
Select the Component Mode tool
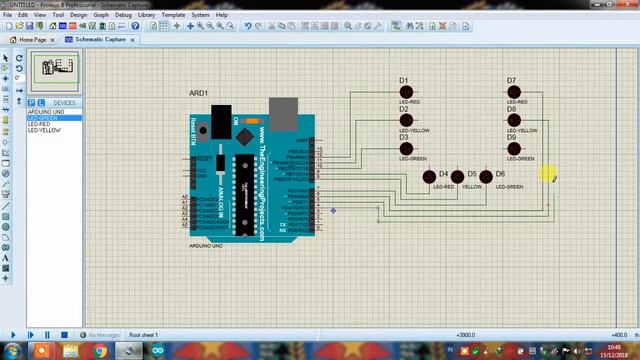[6, 68]
